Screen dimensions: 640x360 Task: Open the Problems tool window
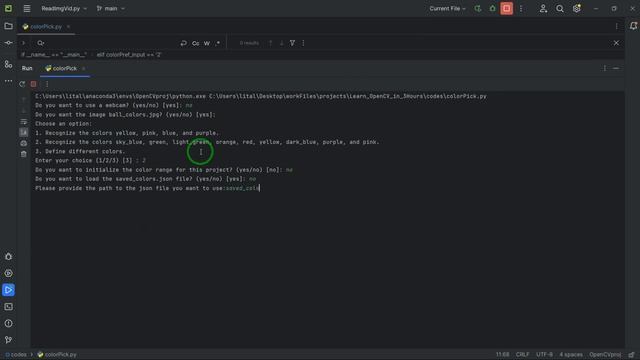(x=8, y=323)
